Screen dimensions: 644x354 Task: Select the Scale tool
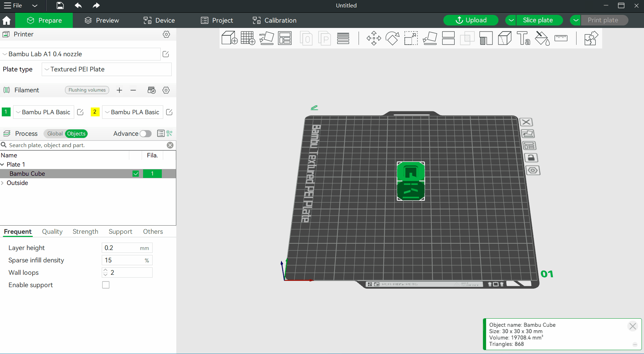pos(411,38)
